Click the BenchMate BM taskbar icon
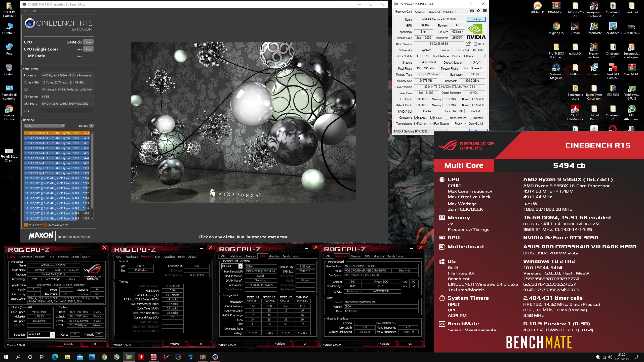644x362 pixels. (203, 357)
